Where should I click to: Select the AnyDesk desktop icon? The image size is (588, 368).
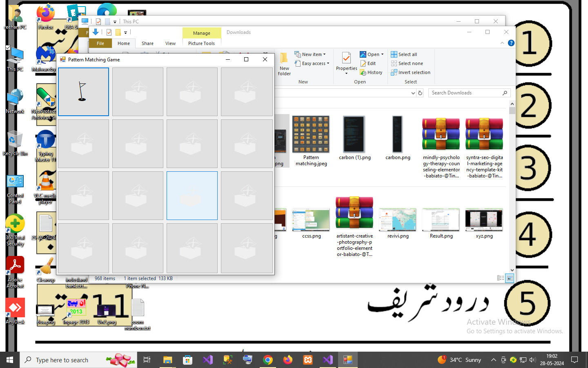(x=15, y=311)
